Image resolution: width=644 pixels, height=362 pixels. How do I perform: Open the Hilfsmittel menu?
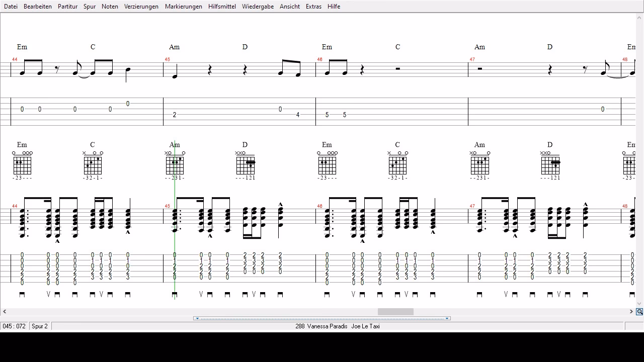[x=222, y=7]
